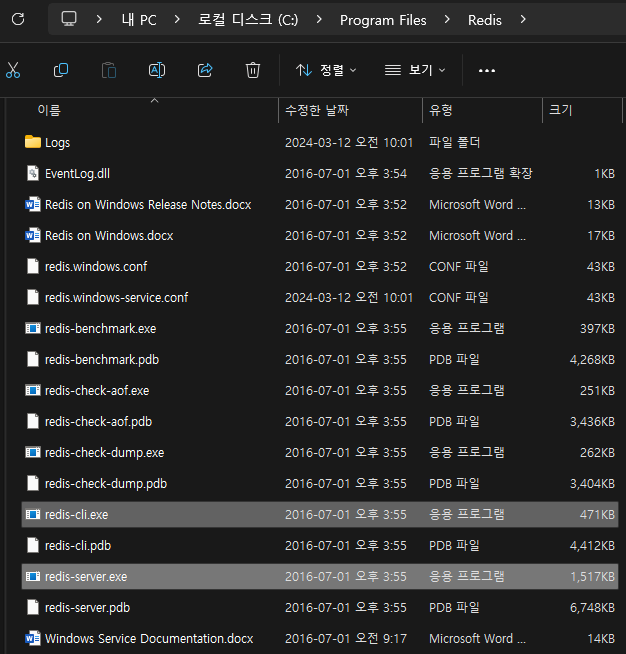The image size is (626, 654).
Task: Navigate to 로컬 디스크 (C:) breadcrumb
Action: [x=248, y=20]
